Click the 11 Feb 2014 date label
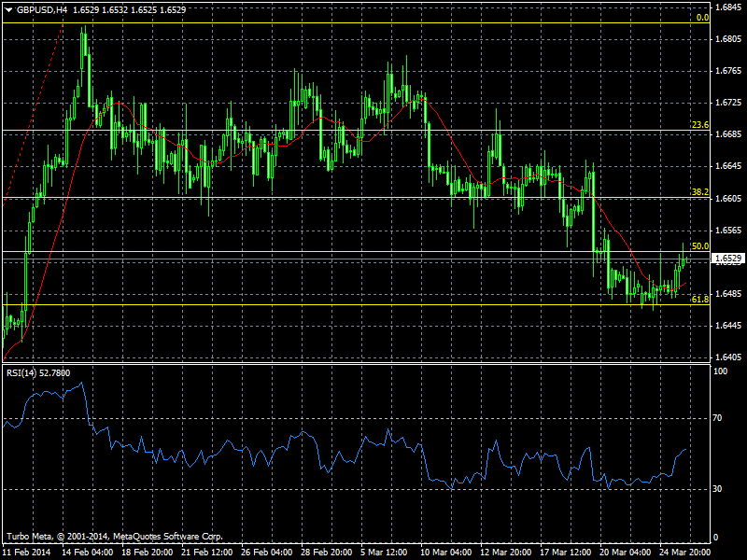 (x=27, y=552)
